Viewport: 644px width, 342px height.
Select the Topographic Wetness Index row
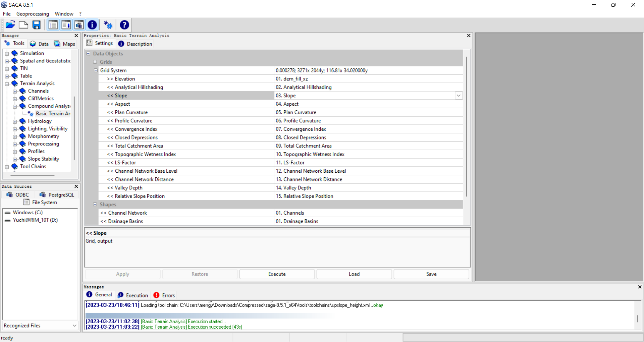click(186, 154)
